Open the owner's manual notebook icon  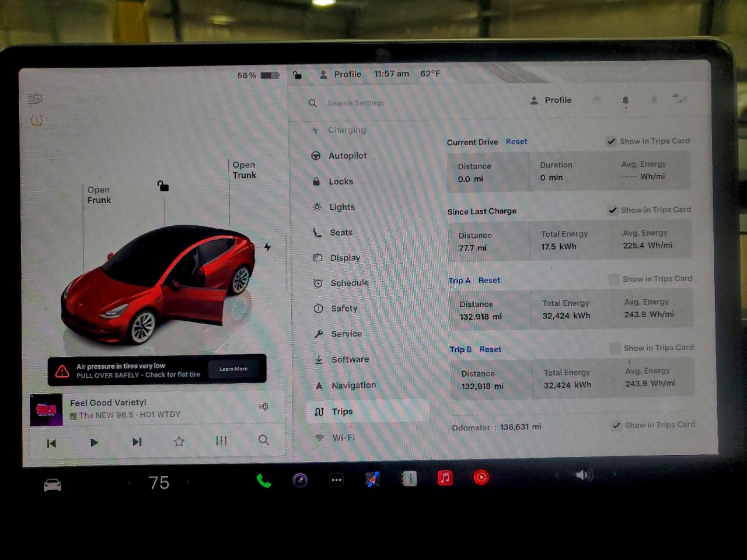coord(409,479)
